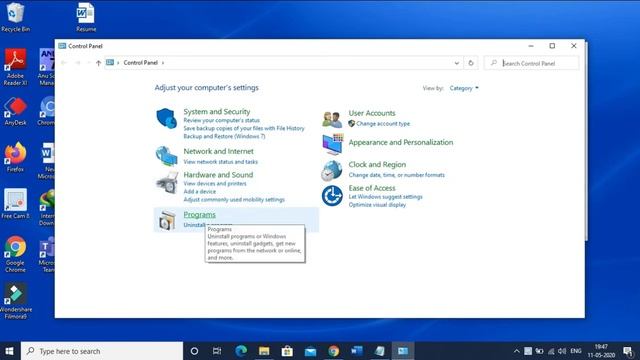
Task: Click the taskbar Type here to search box
Action: tap(102, 351)
